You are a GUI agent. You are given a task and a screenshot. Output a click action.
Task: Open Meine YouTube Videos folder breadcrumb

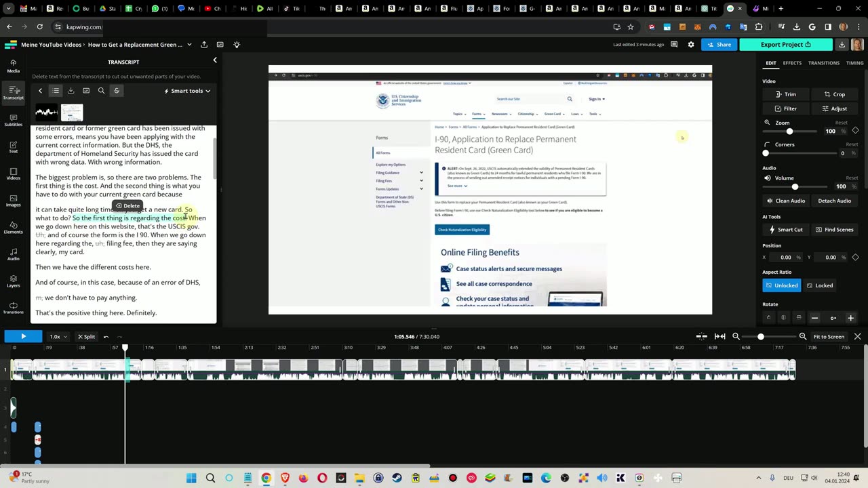tap(52, 45)
